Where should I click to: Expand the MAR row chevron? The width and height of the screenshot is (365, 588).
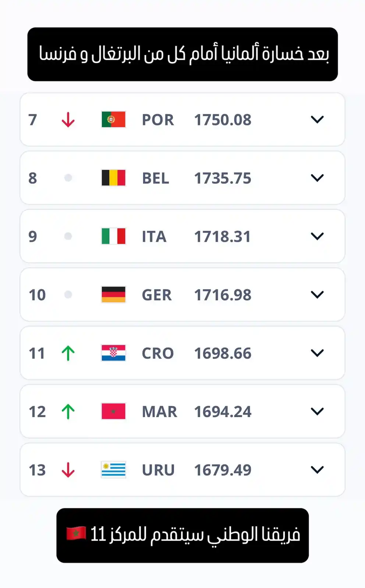tap(317, 412)
